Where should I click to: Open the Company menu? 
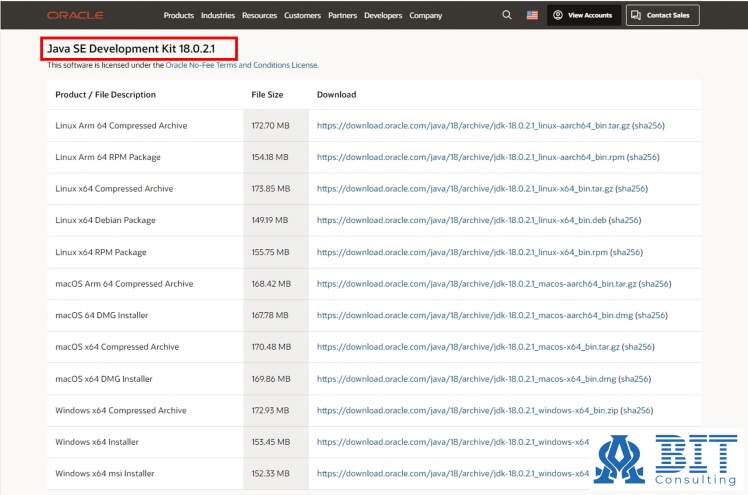(426, 15)
